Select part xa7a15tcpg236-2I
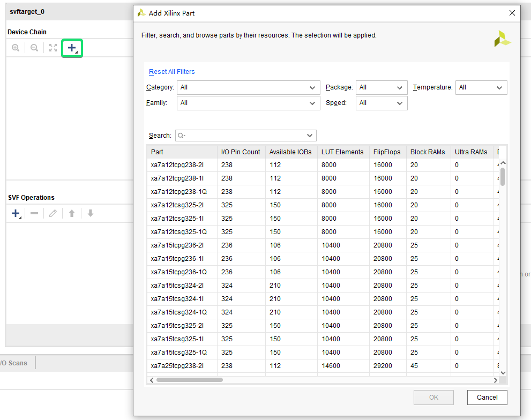531x420 pixels. coord(323,245)
